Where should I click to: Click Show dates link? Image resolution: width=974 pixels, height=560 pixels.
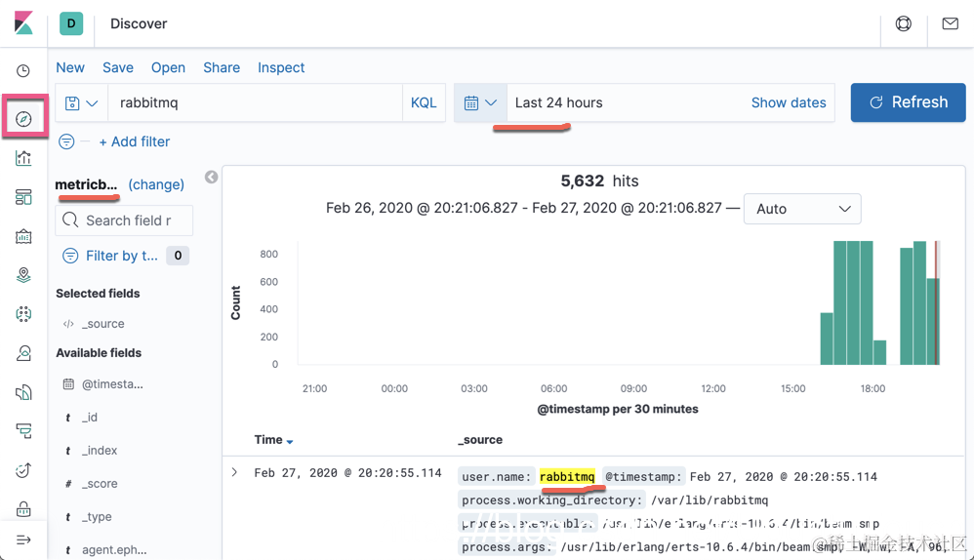[789, 102]
